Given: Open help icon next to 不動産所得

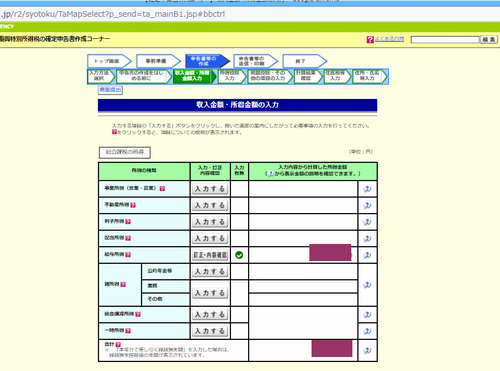Looking at the screenshot, I should 133,205.
